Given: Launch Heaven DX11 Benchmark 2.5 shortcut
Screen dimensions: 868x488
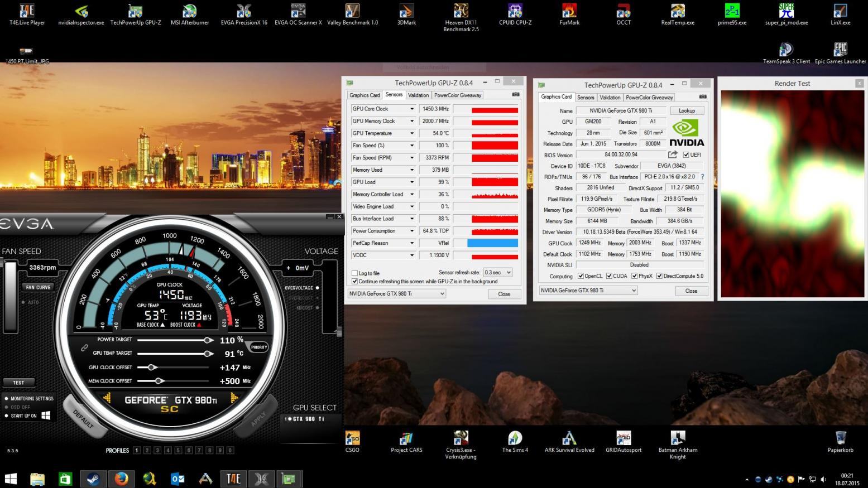Looking at the screenshot, I should [461, 17].
